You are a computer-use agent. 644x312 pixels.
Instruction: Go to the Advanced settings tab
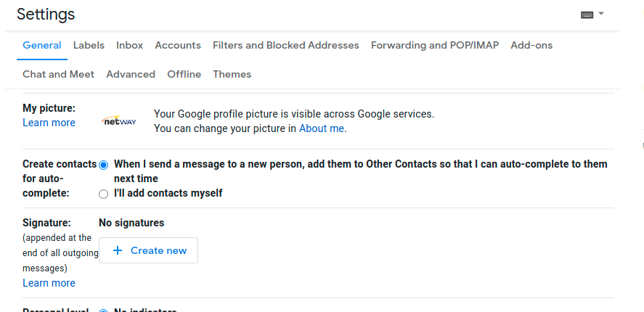[x=131, y=74]
